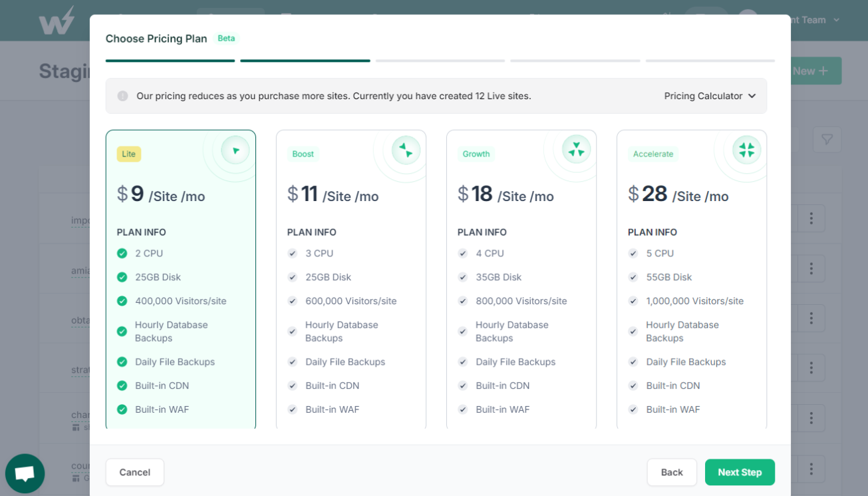
Task: Click the Back button
Action: pyautogui.click(x=672, y=472)
